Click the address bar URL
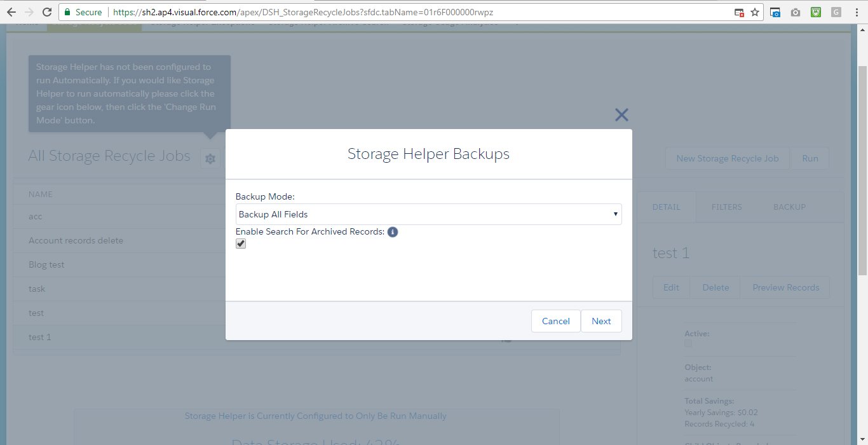 303,12
